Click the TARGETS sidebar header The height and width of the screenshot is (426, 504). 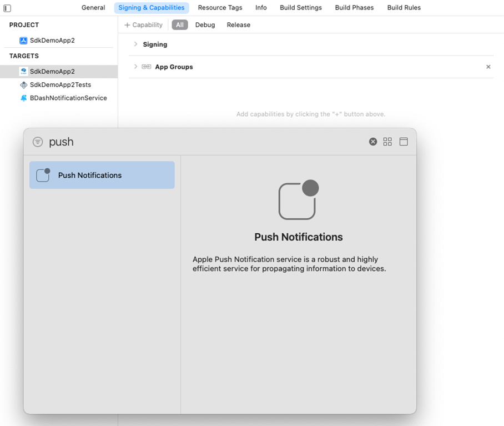point(24,56)
